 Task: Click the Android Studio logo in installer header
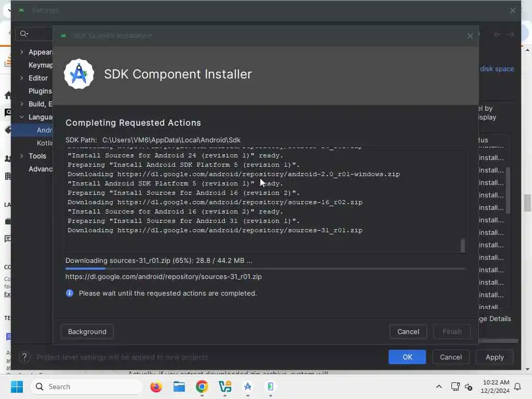tap(79, 74)
